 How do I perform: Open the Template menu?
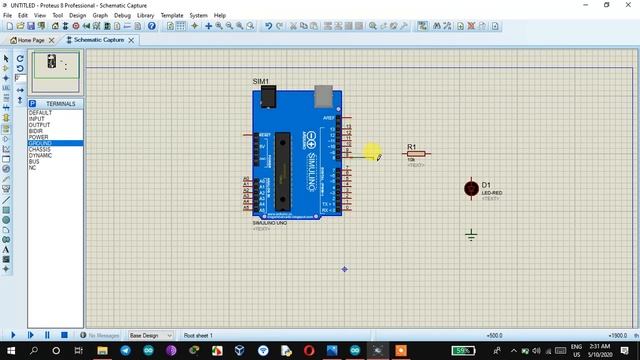[172, 16]
